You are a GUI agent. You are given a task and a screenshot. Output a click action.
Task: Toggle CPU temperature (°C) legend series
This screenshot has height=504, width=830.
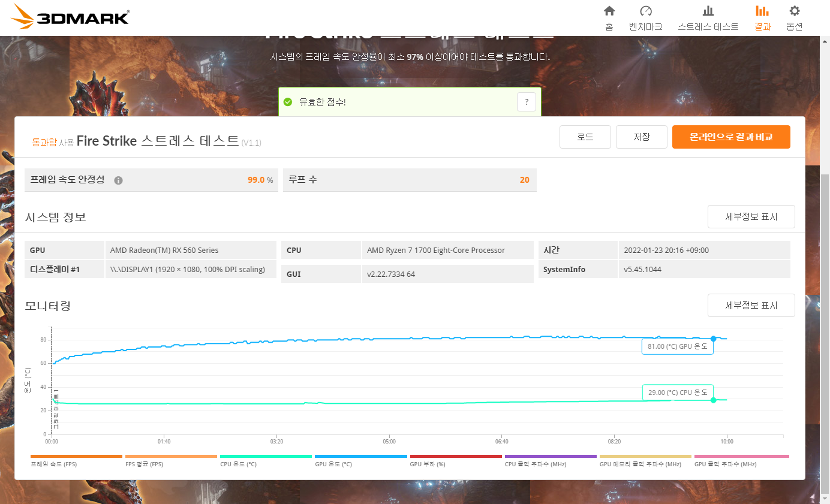tap(266, 461)
